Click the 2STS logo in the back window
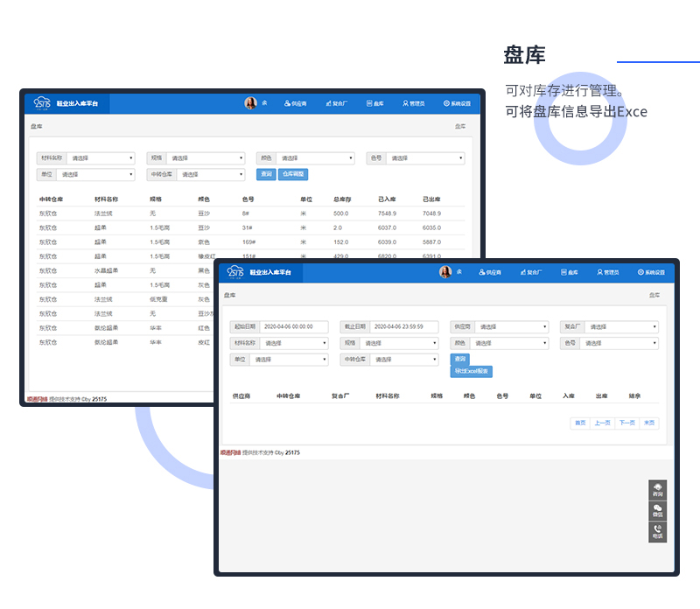Image resolution: width=700 pixels, height=609 pixels. tap(42, 103)
